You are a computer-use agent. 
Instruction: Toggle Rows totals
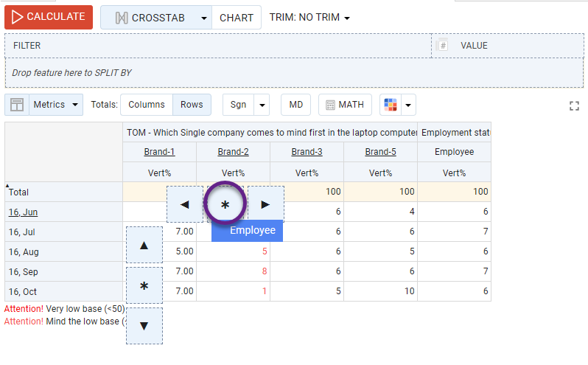tap(192, 105)
